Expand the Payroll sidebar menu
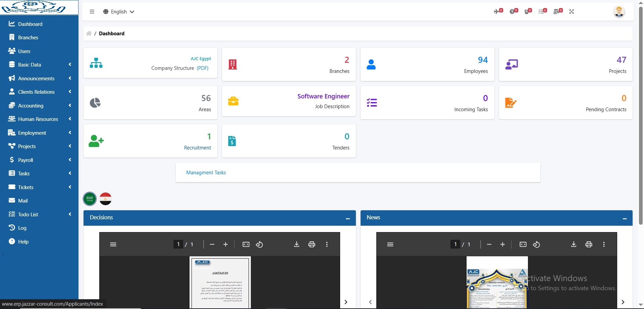 pyautogui.click(x=25, y=160)
